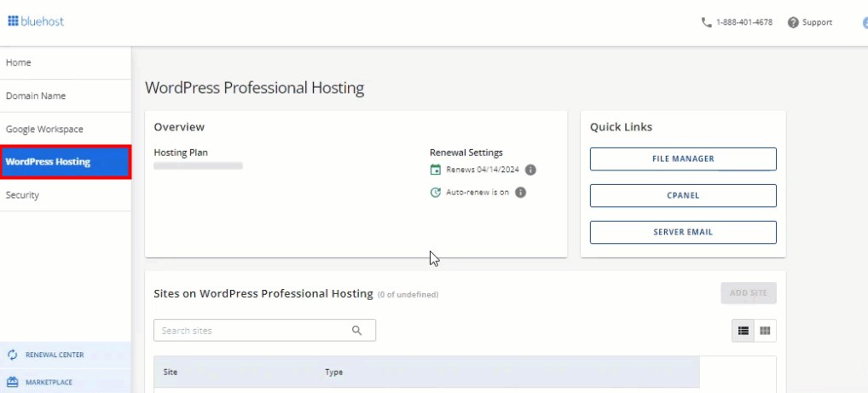The width and height of the screenshot is (868, 393).
Task: Switch to list view of sites
Action: tap(744, 331)
